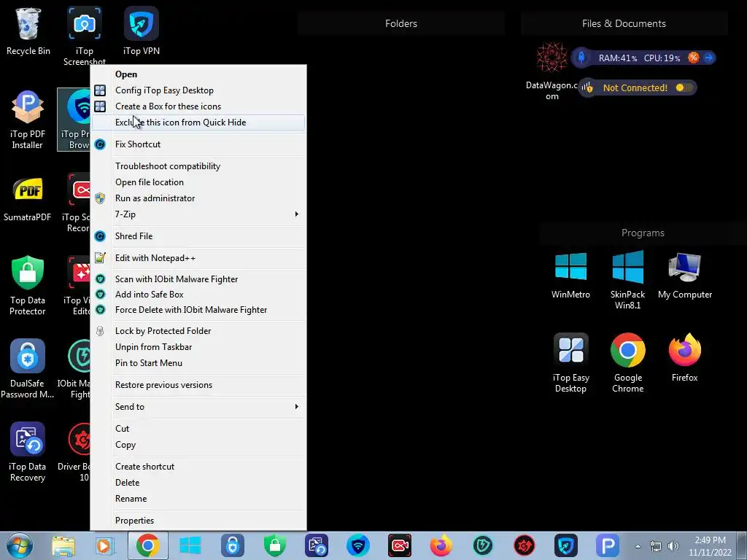Choose Run as administrator

tap(198, 198)
